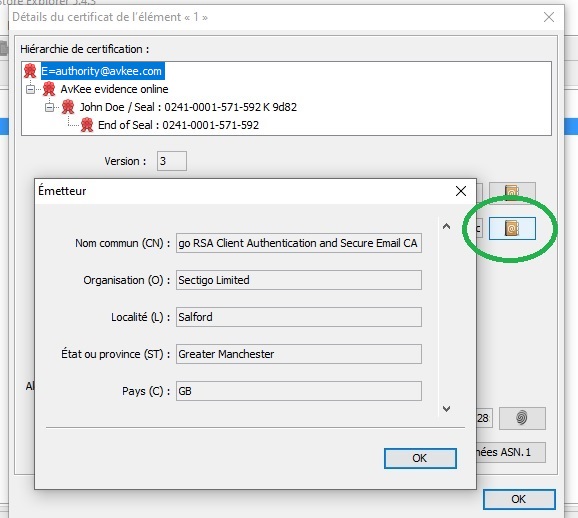The width and height of the screenshot is (578, 518).
Task: Click the Hiérarchie de certification label
Action: 85,49
